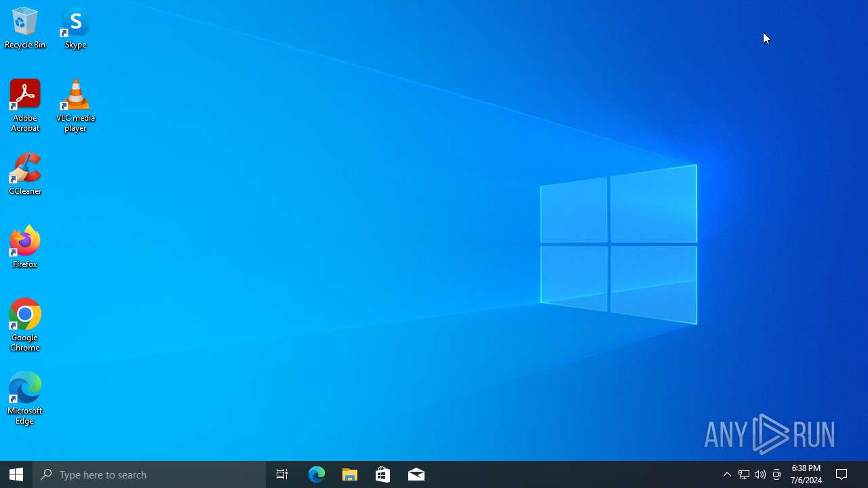The width and height of the screenshot is (868, 488).
Task: Click the Meet Now tray icon
Action: point(776,474)
